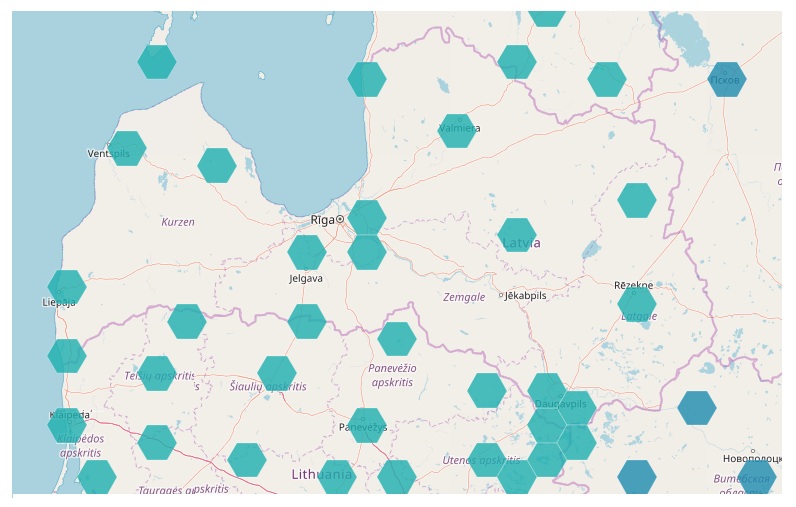This screenshot has width=796, height=507.
Task: Click the hexagon over the Latvia label
Action: (517, 235)
